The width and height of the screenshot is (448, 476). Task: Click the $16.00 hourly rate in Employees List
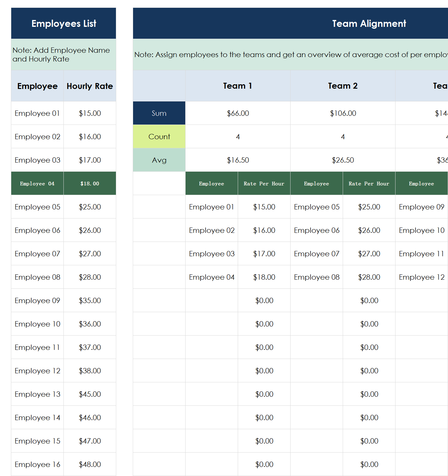[x=90, y=137]
